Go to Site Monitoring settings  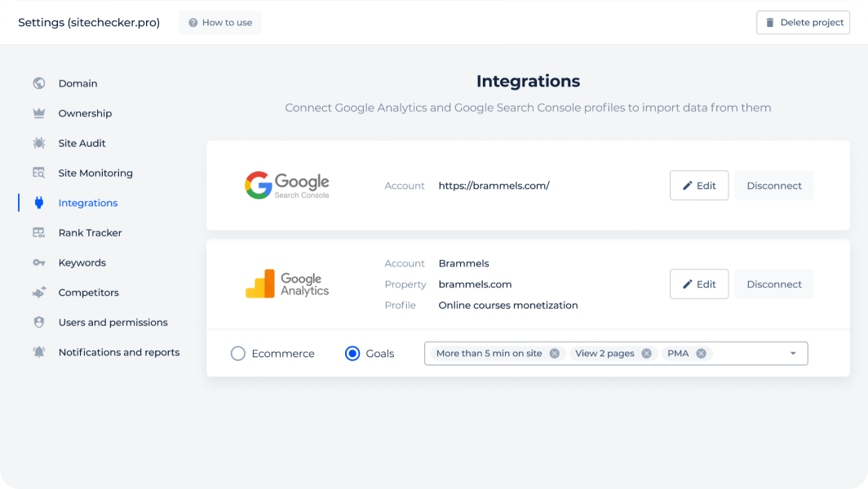95,173
